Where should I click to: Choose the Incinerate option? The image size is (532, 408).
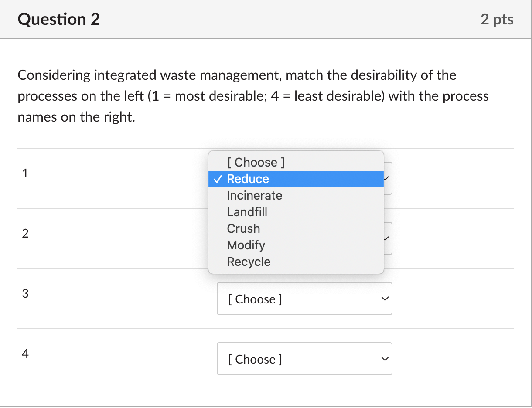tap(254, 196)
